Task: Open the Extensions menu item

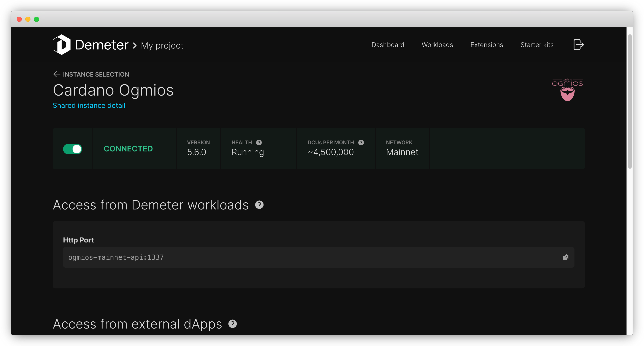Action: tap(487, 45)
